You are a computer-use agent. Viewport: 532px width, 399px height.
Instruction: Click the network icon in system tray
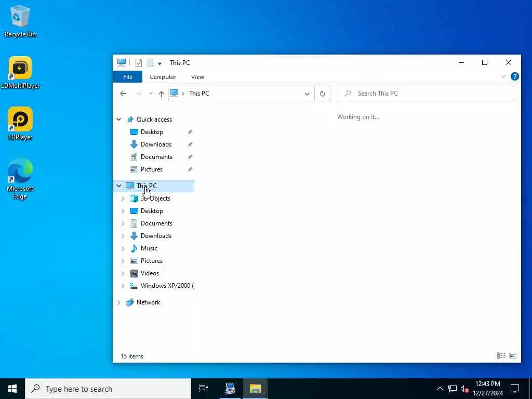(453, 389)
